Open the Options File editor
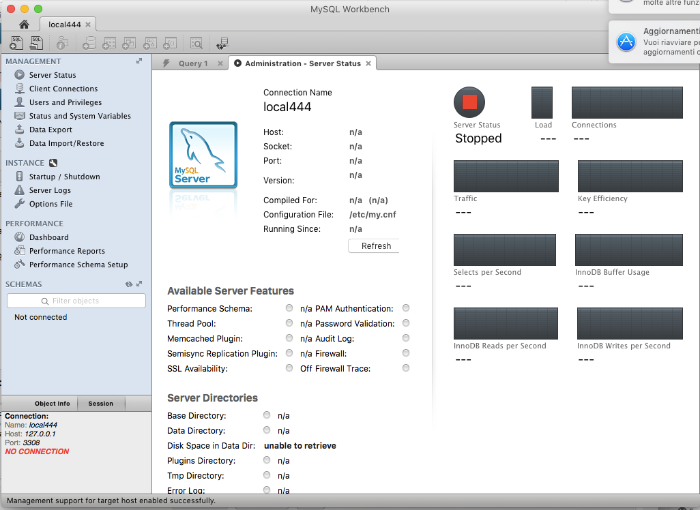 click(x=51, y=204)
